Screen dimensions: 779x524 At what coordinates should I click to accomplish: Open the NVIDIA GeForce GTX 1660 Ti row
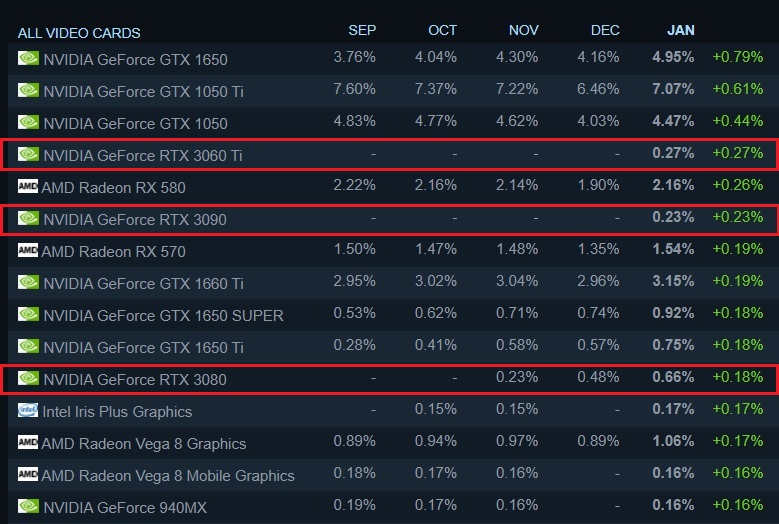[x=143, y=283]
